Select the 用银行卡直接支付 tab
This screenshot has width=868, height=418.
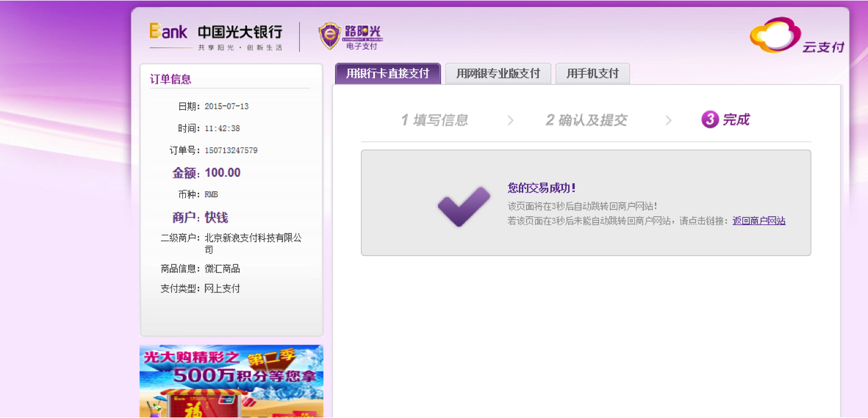388,73
